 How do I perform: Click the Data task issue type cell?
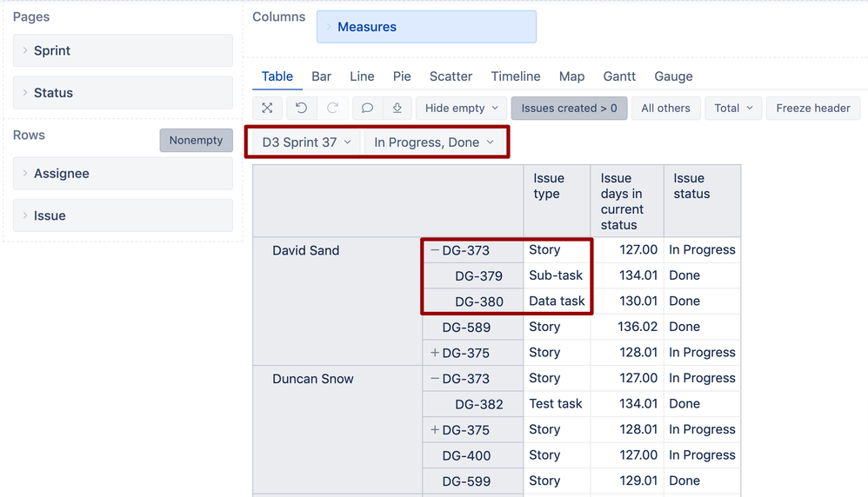(557, 301)
